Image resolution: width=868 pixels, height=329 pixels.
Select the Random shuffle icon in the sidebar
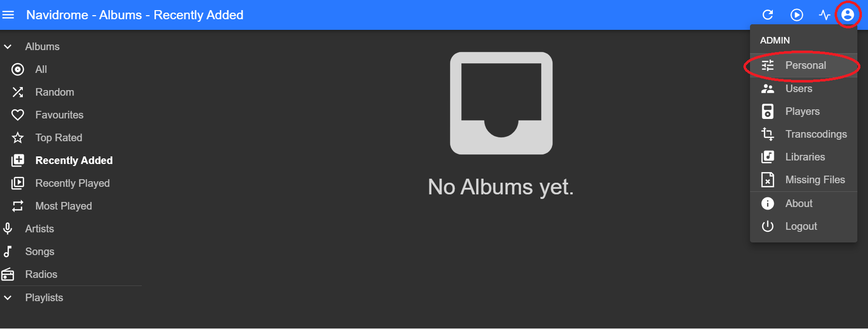pyautogui.click(x=18, y=92)
